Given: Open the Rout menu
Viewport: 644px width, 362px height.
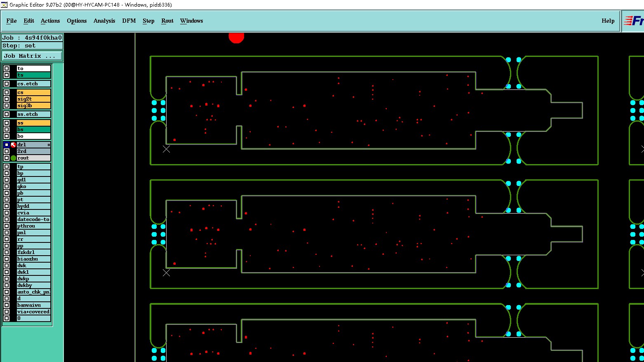Looking at the screenshot, I should (x=167, y=21).
